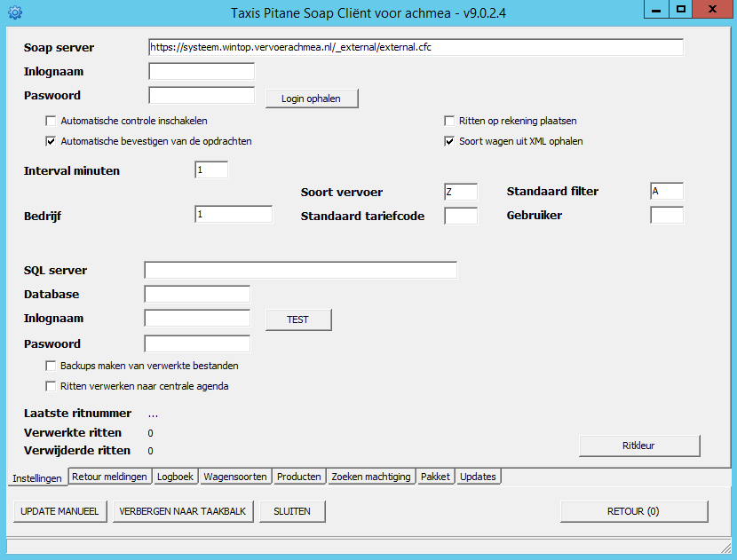Switch to the Wagensoorten tab

click(235, 477)
